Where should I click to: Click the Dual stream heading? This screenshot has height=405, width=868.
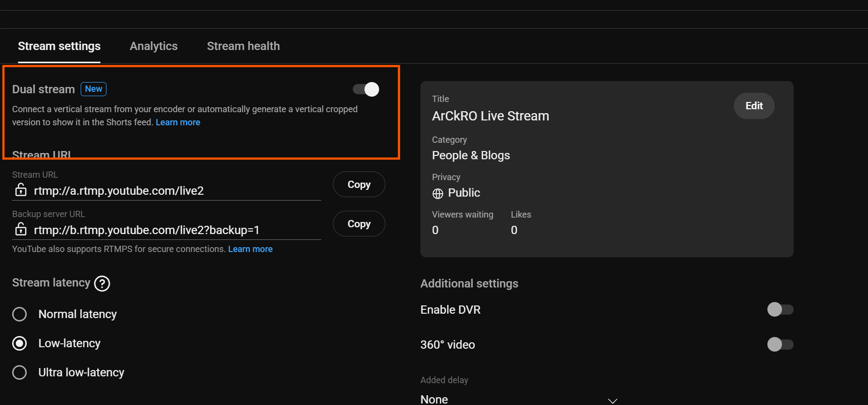(x=43, y=89)
